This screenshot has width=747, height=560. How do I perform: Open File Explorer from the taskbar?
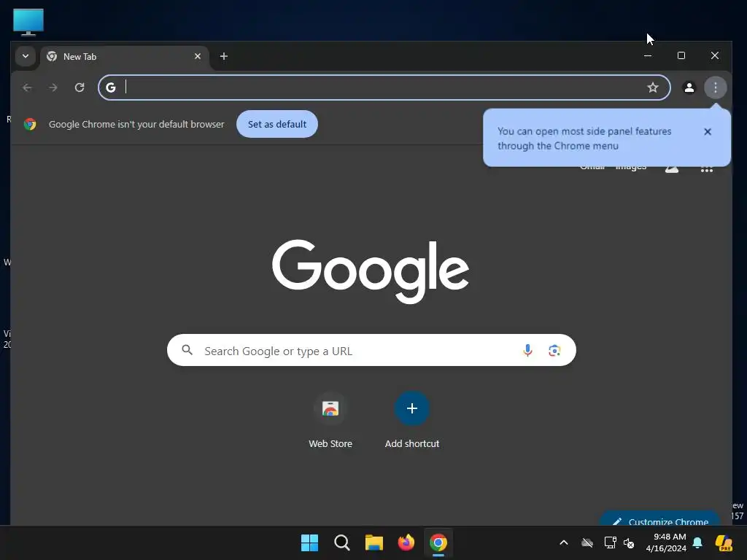pos(374,542)
